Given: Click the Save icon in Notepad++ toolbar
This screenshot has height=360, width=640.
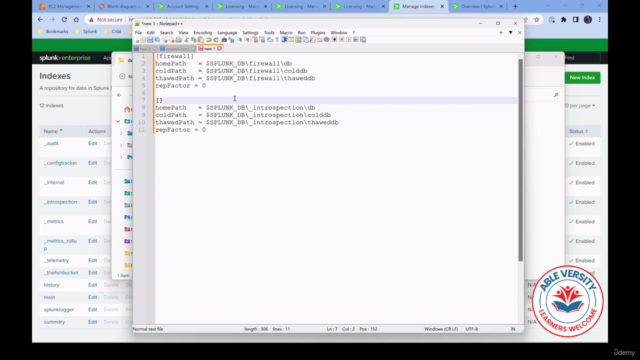Looking at the screenshot, I should click(x=150, y=40).
